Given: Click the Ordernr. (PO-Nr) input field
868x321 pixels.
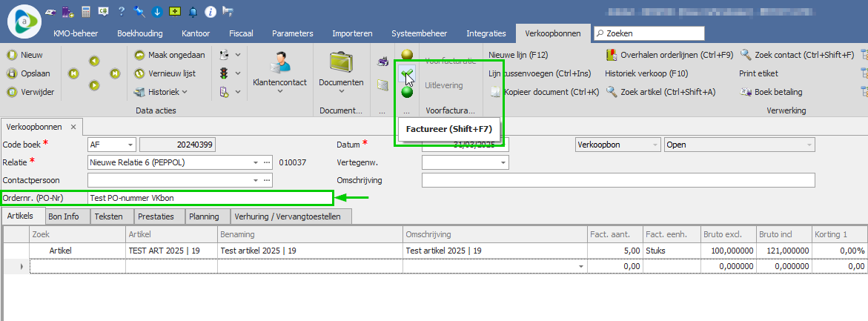Looking at the screenshot, I should click(208, 198).
